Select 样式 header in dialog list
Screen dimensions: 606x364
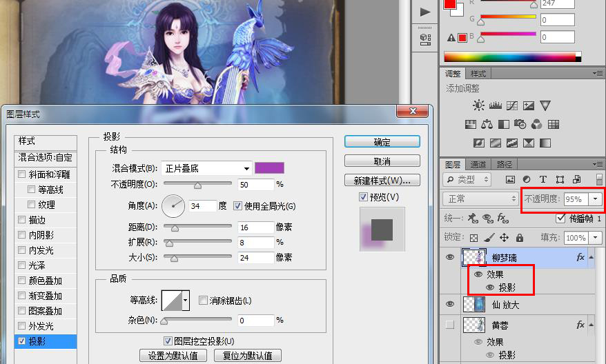point(46,141)
